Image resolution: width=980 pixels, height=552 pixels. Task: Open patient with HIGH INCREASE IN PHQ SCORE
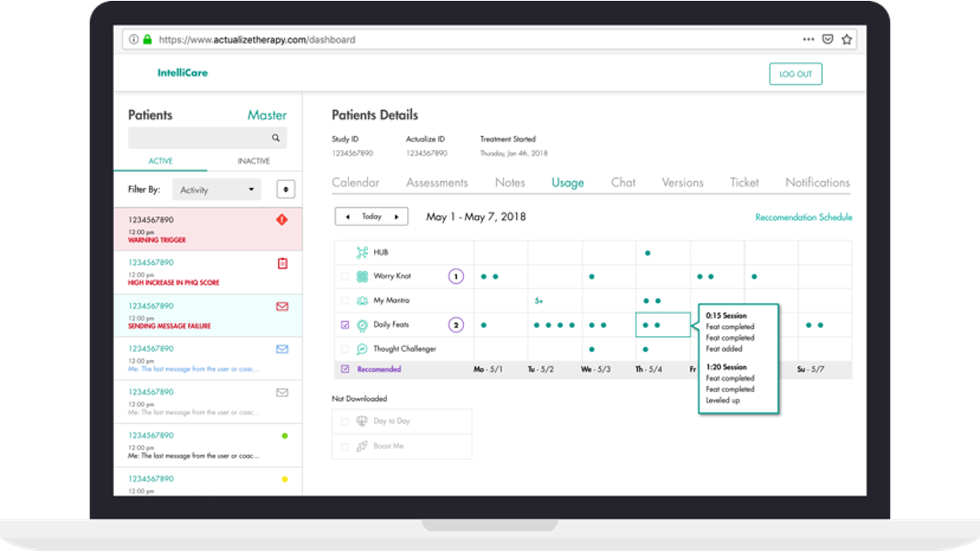coord(207,273)
